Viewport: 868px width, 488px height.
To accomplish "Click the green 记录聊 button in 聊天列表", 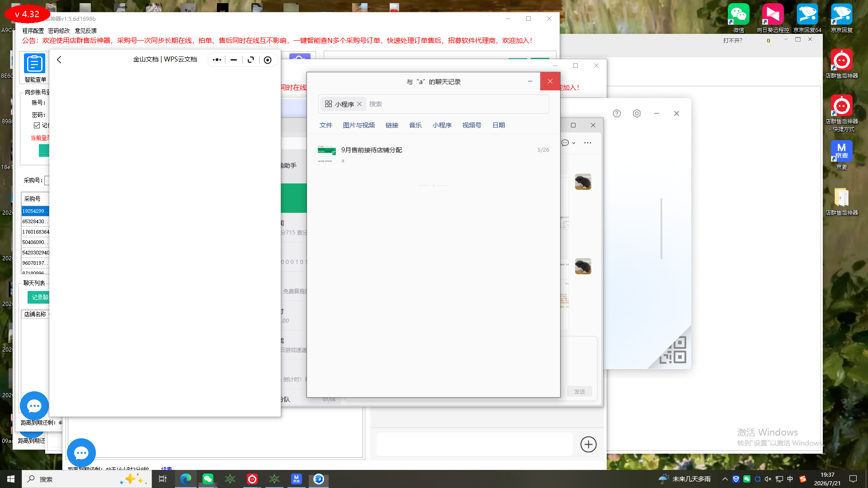I will (38, 297).
